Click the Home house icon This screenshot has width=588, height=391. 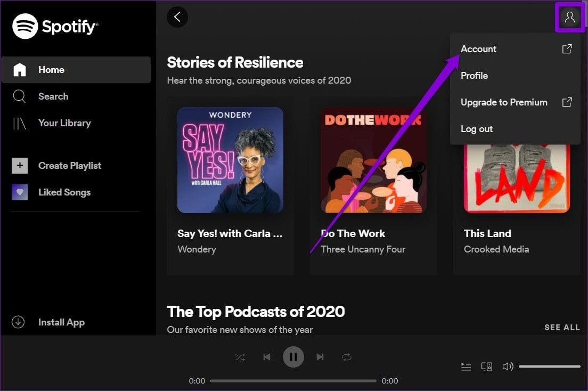point(20,70)
